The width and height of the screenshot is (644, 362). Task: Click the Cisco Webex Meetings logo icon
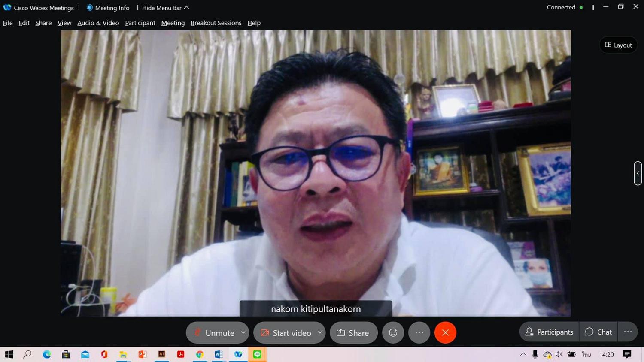coord(7,8)
